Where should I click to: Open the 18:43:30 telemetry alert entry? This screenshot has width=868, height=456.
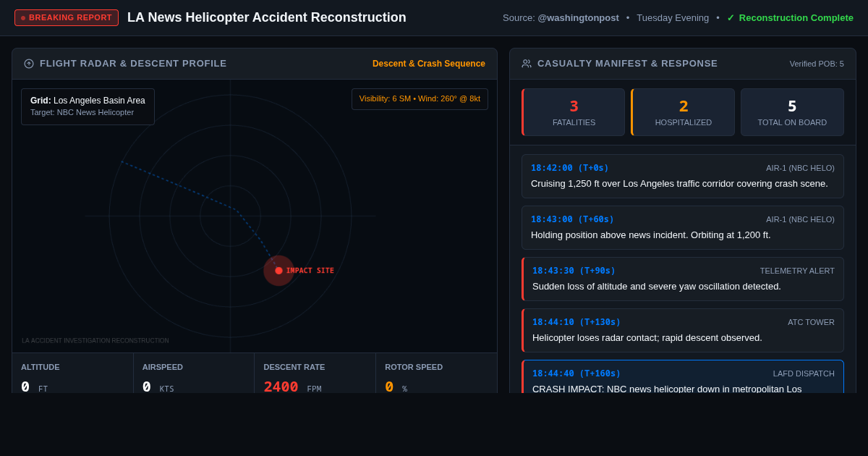(683, 279)
